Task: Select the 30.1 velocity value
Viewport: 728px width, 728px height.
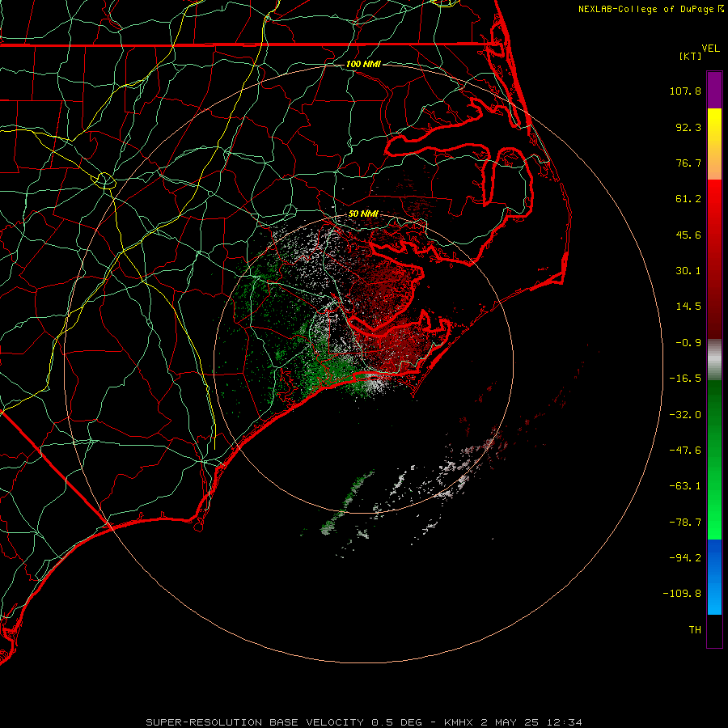Action: click(x=688, y=271)
